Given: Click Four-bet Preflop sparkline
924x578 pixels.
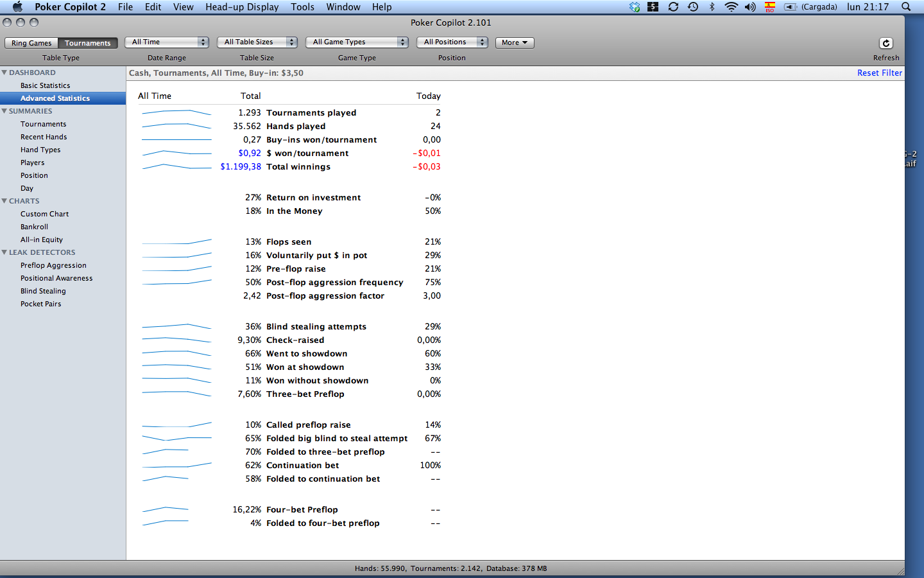Looking at the screenshot, I should pyautogui.click(x=165, y=509).
